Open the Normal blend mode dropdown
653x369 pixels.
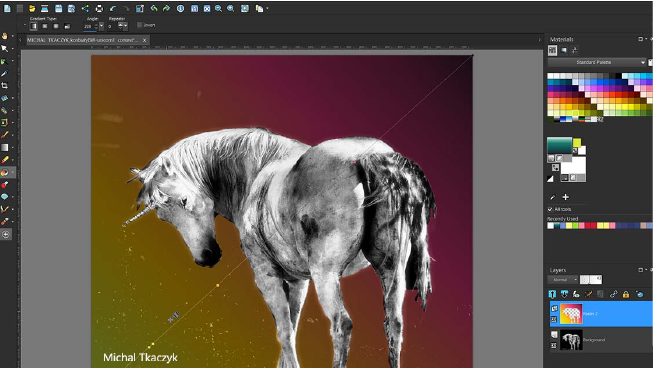coord(563,279)
